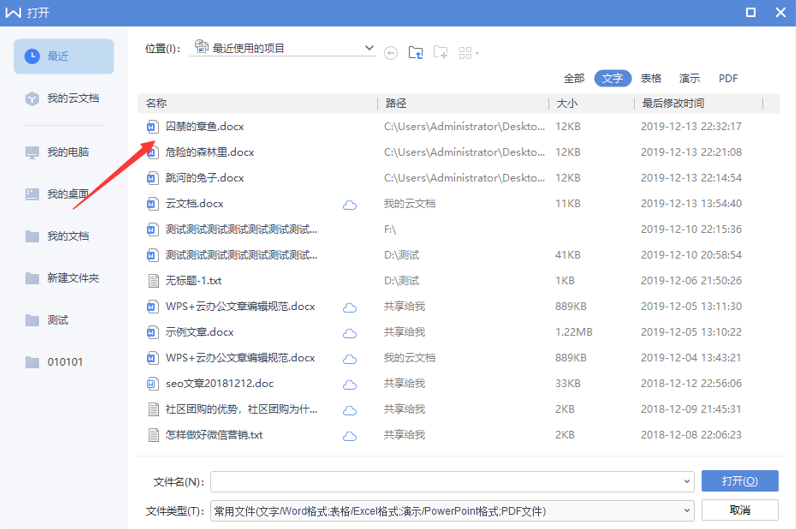This screenshot has width=796, height=529.
Task: Switch to the PDF filter tab
Action: tap(728, 78)
